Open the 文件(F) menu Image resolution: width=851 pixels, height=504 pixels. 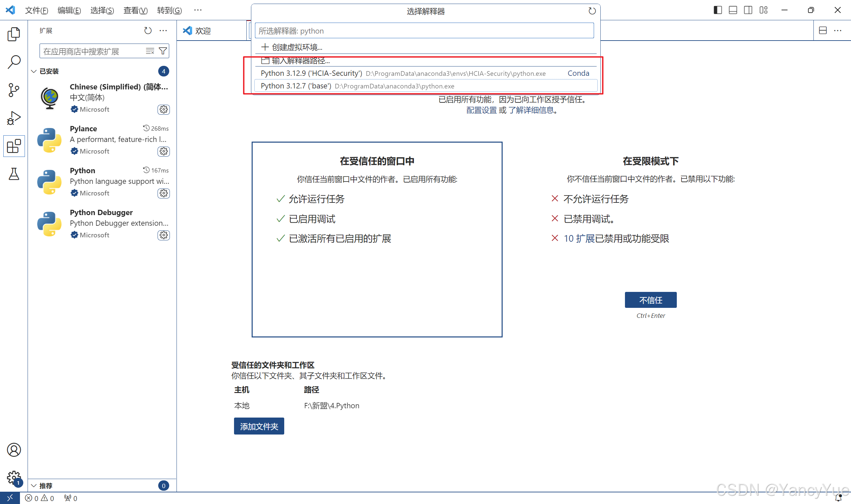[36, 11]
